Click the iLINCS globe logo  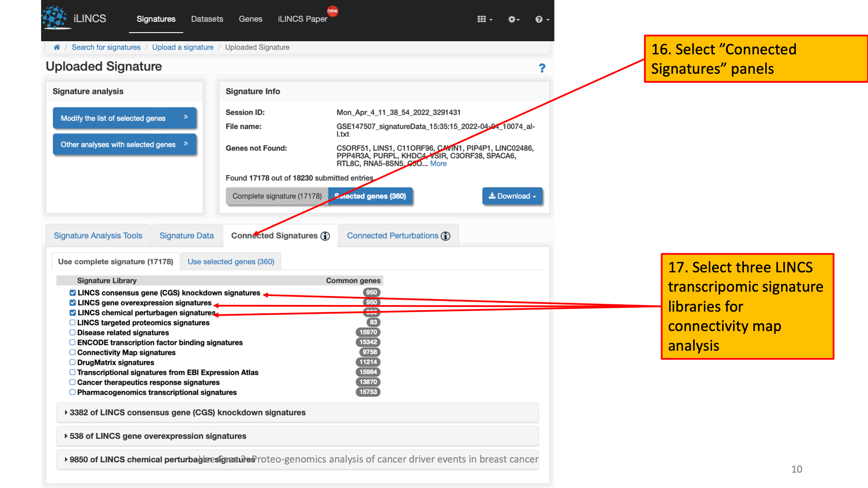[x=54, y=18]
